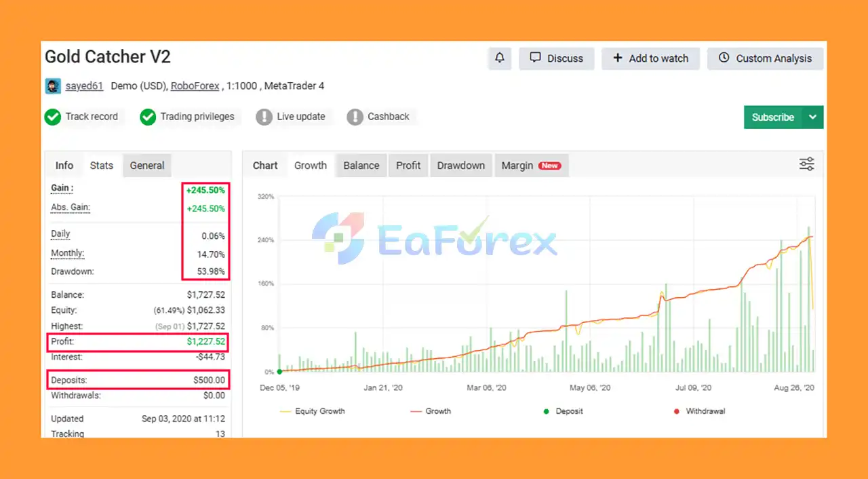Open the Profit chart tab

[x=408, y=166]
